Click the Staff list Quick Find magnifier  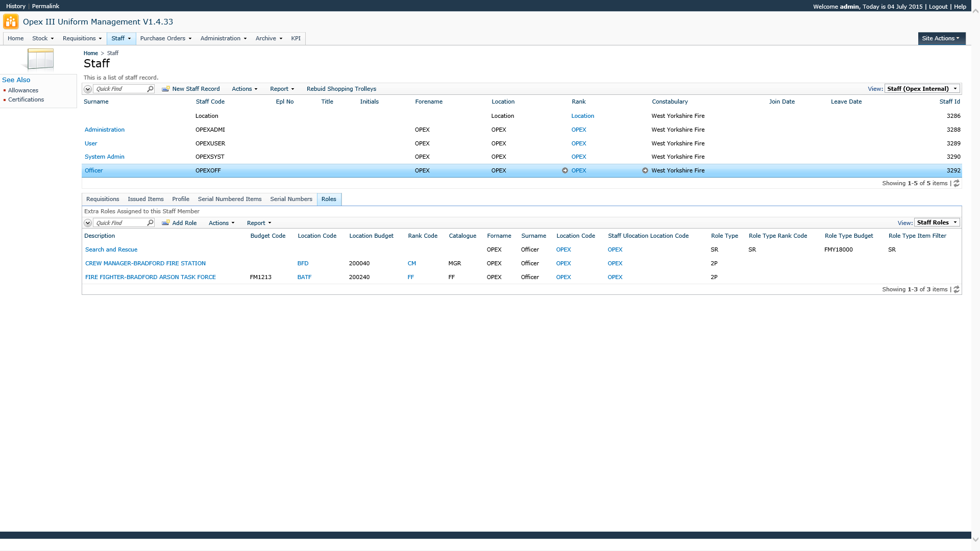[x=150, y=89]
